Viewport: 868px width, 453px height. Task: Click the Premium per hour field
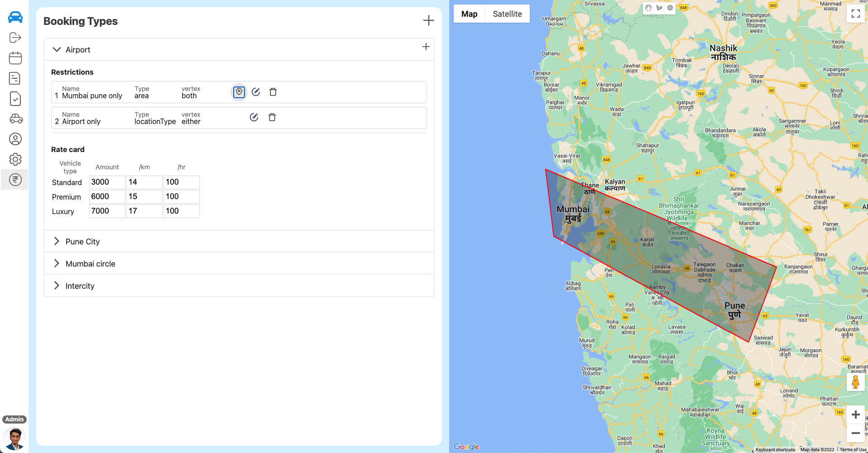182,197
